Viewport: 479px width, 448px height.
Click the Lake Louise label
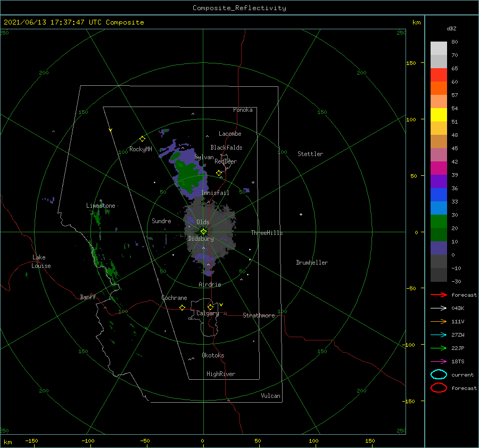(x=41, y=262)
